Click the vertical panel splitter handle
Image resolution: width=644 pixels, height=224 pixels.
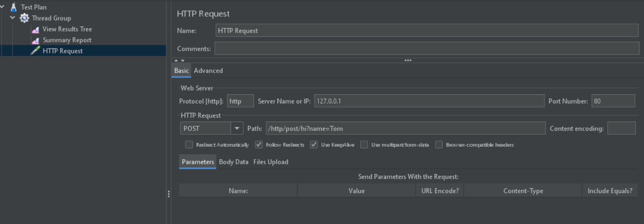coord(169,194)
